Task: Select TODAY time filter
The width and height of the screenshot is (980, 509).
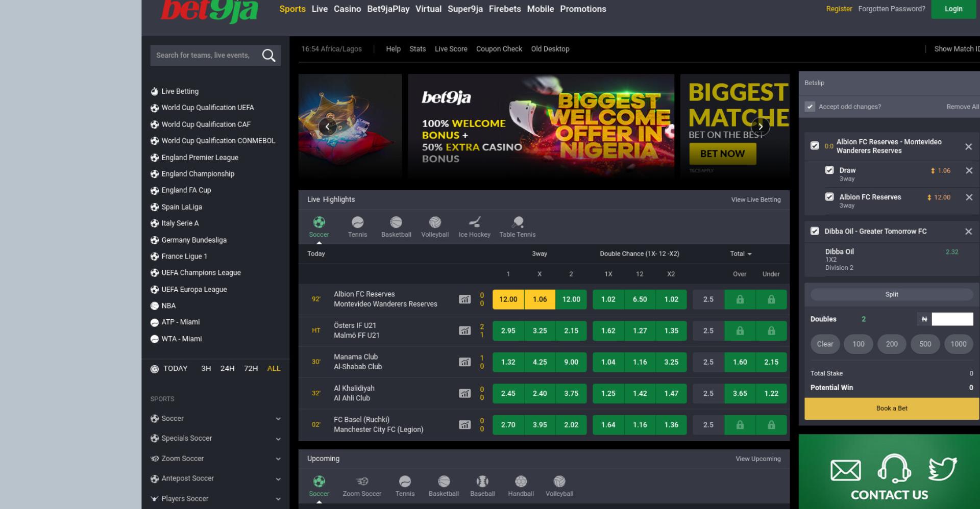Action: click(x=175, y=368)
